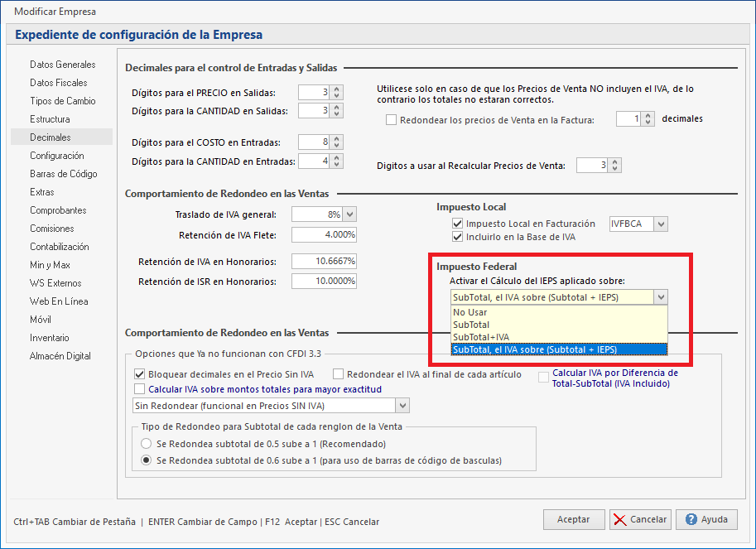
Task: Check Calcular IVA sobre montos totales
Action: coord(139,389)
